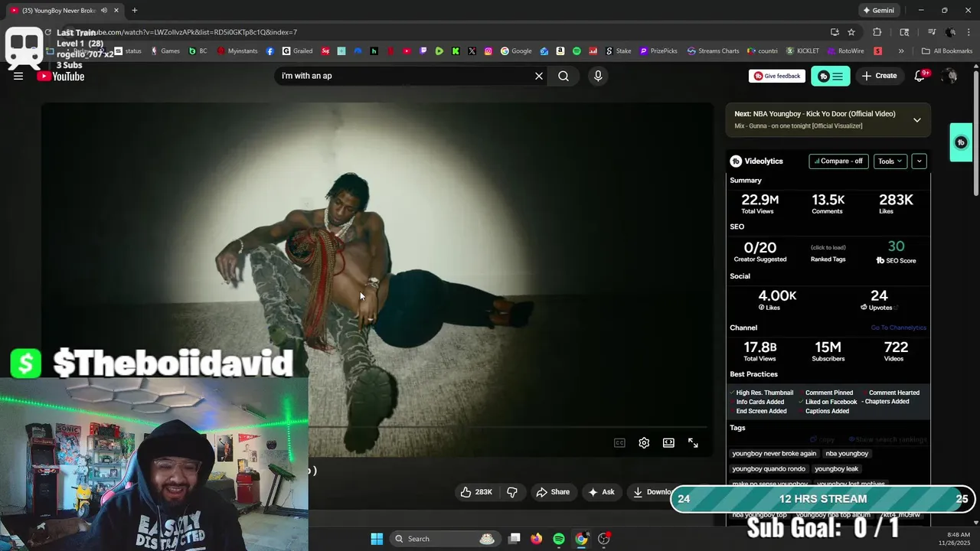Open the Chrome extensions puzzle icon
The image size is (980, 551).
[877, 32]
